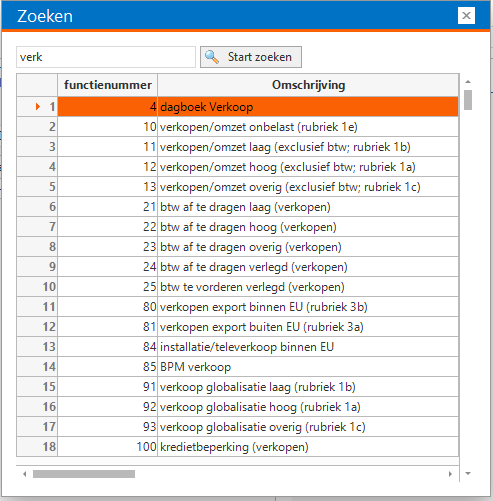493x501 pixels.
Task: Select 'kredietbeperking (verkopen)' row
Action: click(x=238, y=447)
